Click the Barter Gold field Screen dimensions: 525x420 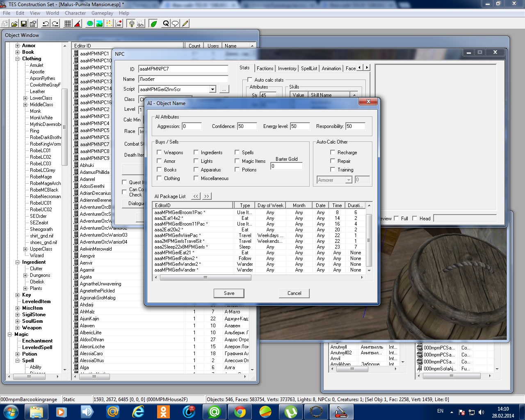click(287, 166)
